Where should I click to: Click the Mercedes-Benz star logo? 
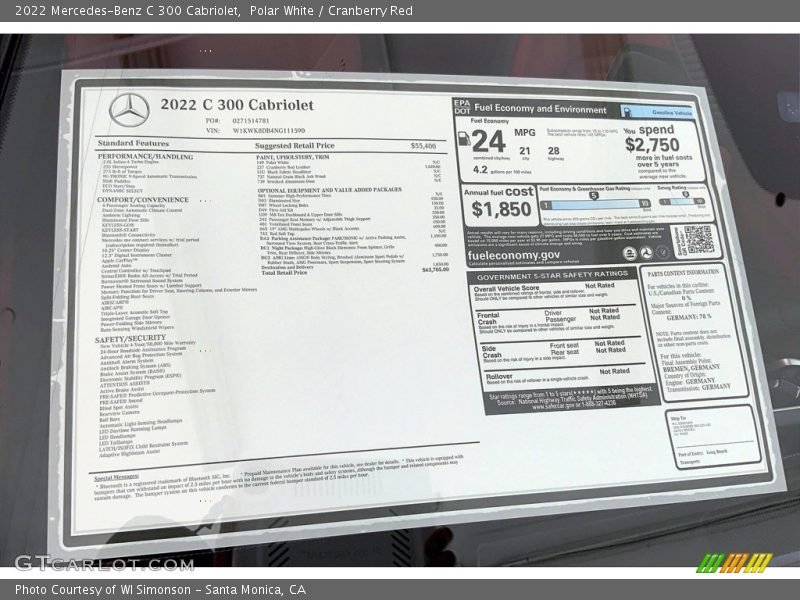(x=130, y=110)
